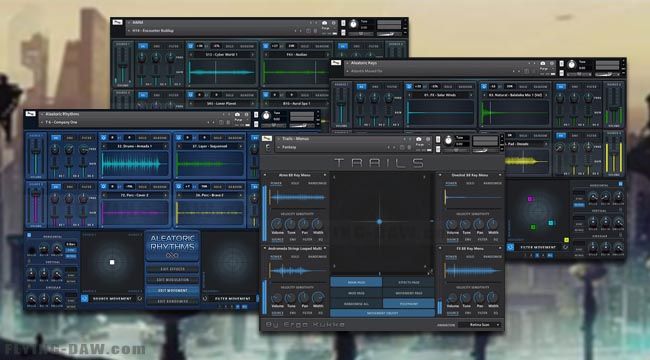The image size is (650, 360).
Task: Click the power icon for Perc - Cover 2
Action: click(x=104, y=187)
